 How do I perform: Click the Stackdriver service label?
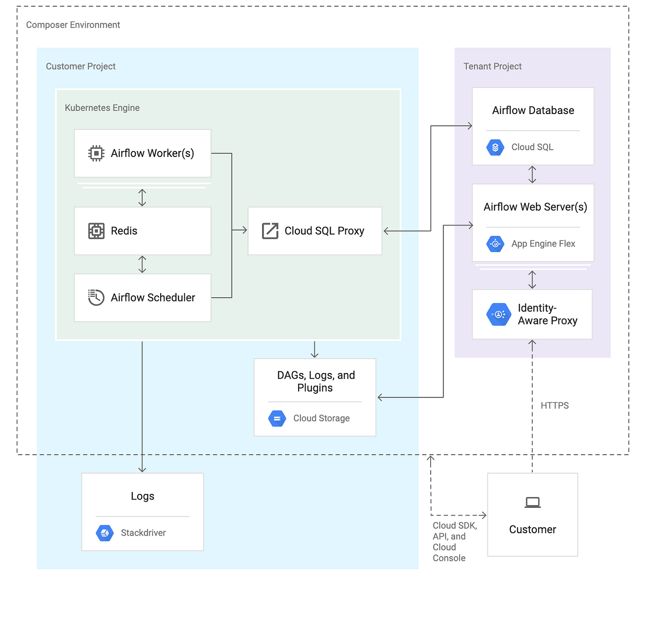(x=143, y=533)
